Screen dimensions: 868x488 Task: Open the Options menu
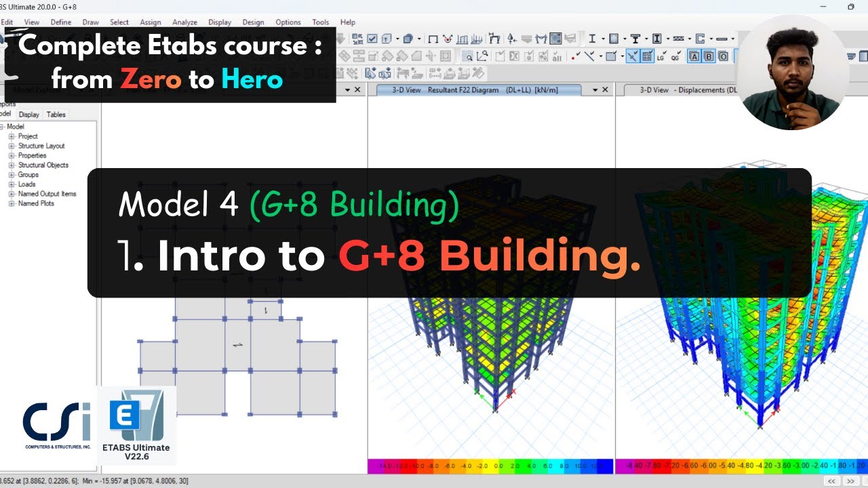point(288,22)
